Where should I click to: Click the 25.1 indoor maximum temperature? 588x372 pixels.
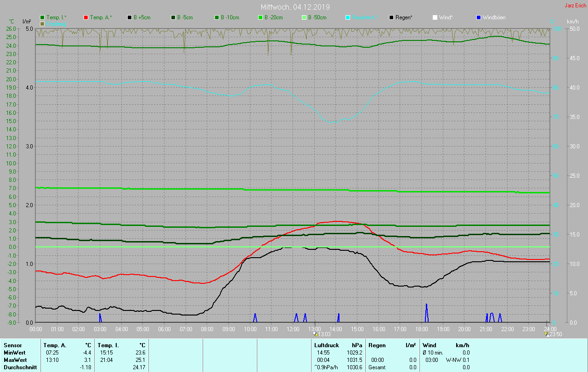[x=141, y=360]
